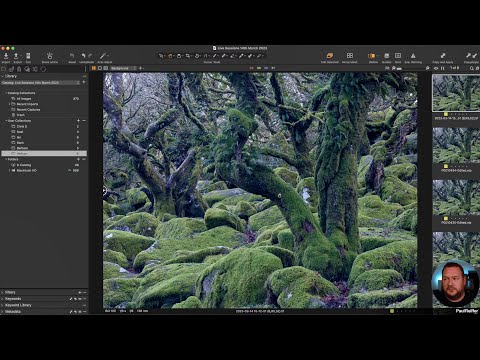Collapse the Catalog Collections group

(x=6, y=93)
